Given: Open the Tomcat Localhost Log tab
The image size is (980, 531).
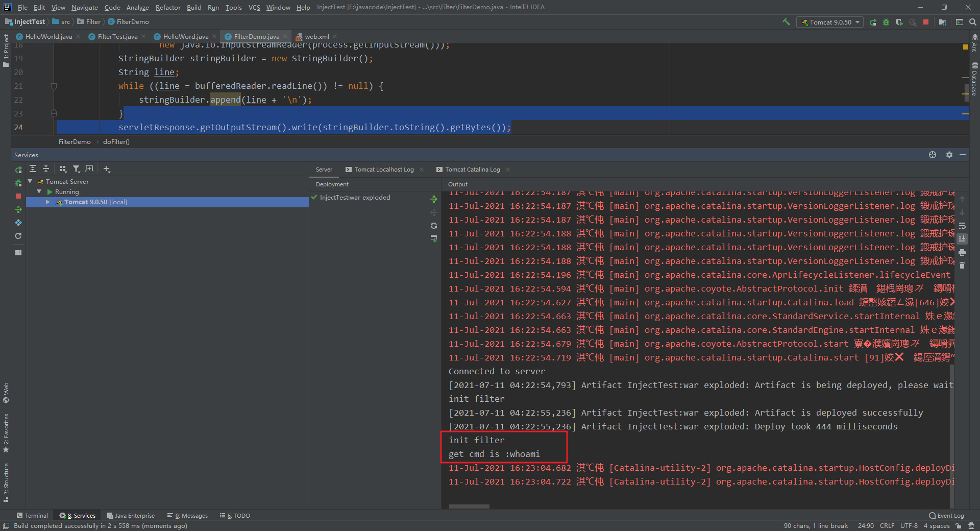Looking at the screenshot, I should (x=384, y=170).
